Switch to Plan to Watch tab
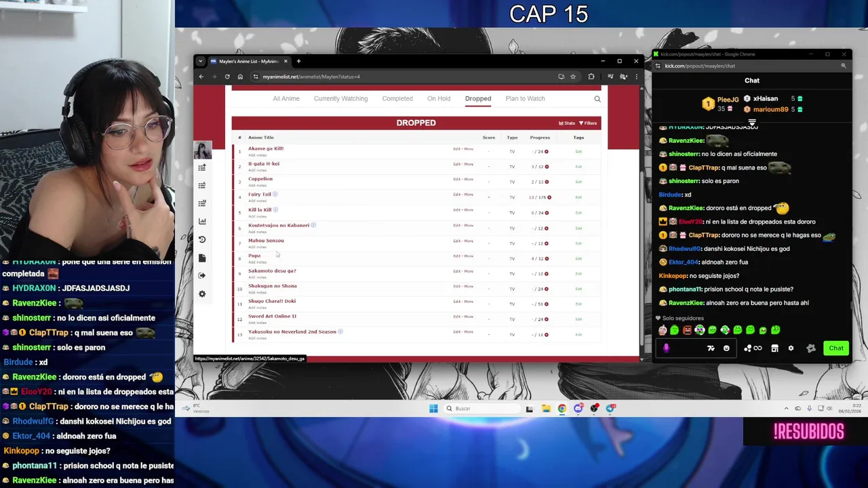868x488 pixels. coord(525,98)
